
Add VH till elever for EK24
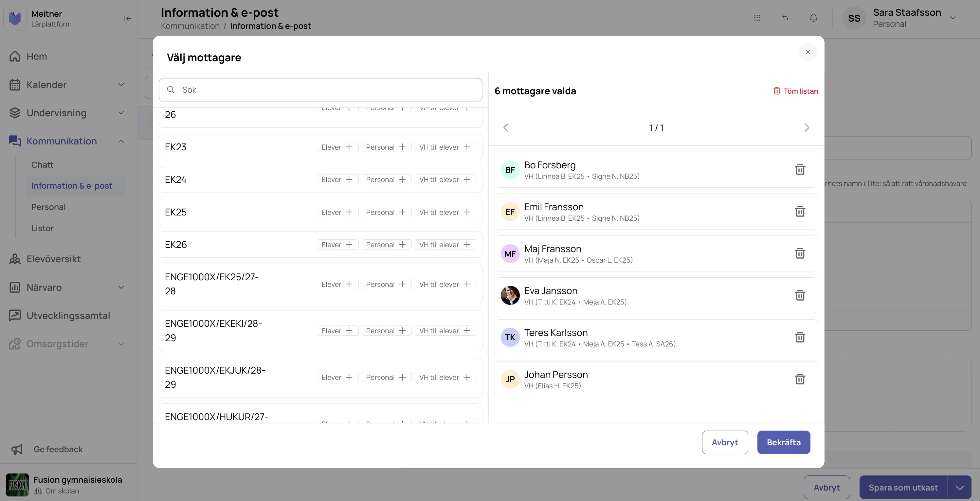coord(445,179)
